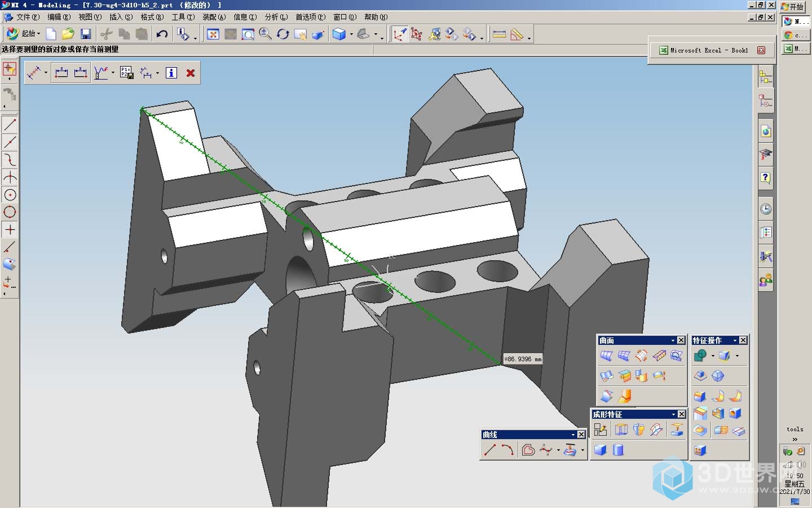Open the 文件 menu
Image resolution: width=812 pixels, height=508 pixels.
point(28,17)
